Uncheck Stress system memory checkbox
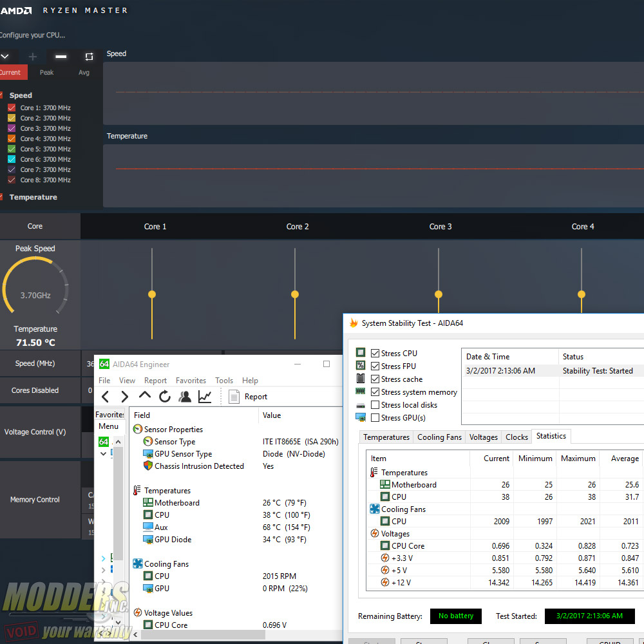The height and width of the screenshot is (644, 644). click(375, 392)
